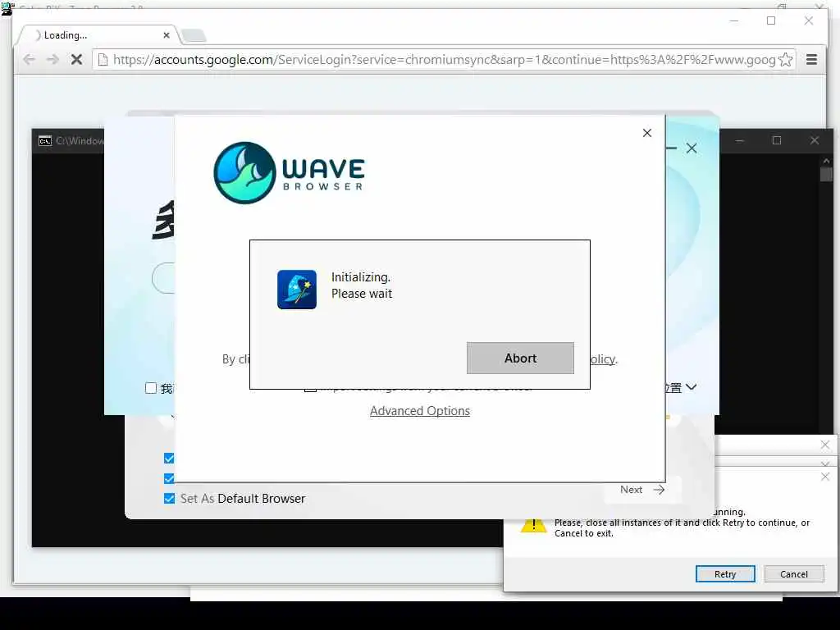Close the warning dialog with X
Image resolution: width=840 pixels, height=630 pixels.
[x=825, y=477]
